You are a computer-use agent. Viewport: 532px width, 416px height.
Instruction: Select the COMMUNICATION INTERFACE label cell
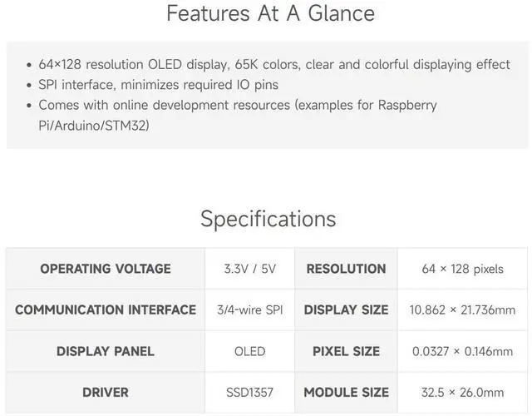(x=106, y=310)
